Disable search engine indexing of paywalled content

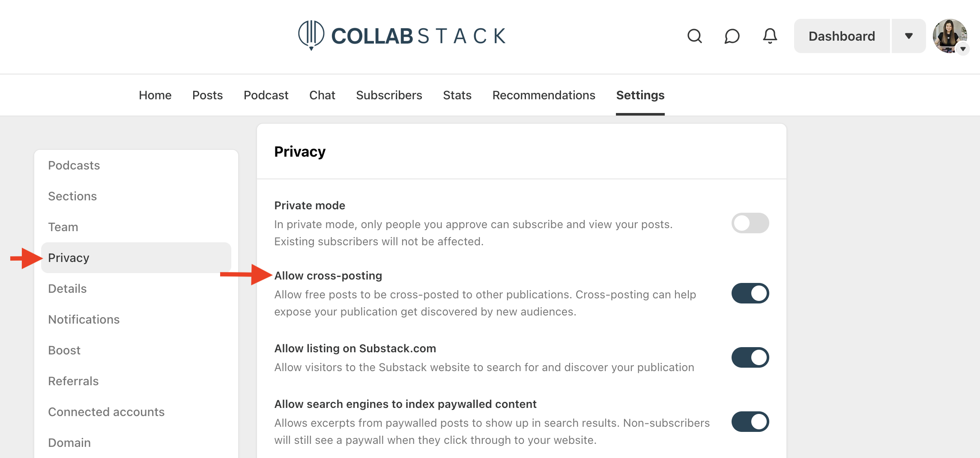coord(750,422)
